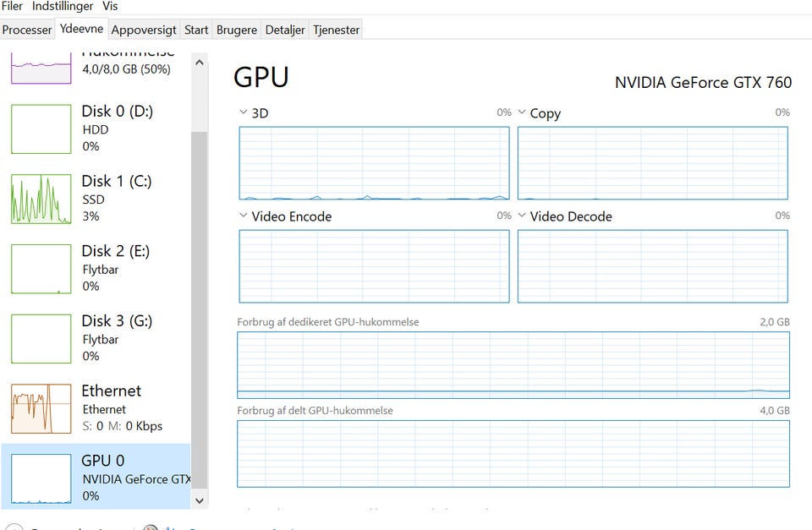The height and width of the screenshot is (530, 812).
Task: Open the Vis menu
Action: click(x=110, y=6)
